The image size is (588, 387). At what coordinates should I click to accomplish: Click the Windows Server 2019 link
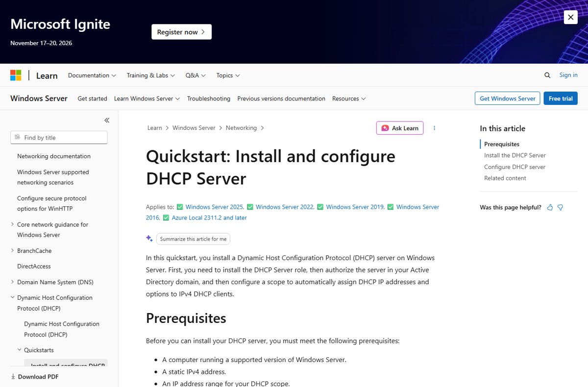[x=355, y=207]
